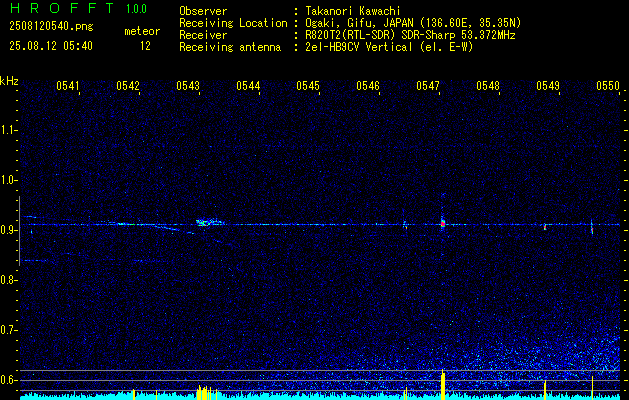Viewport: 629px width, 400px height.
Task: Click the kHz unit label
Action: coord(9,81)
